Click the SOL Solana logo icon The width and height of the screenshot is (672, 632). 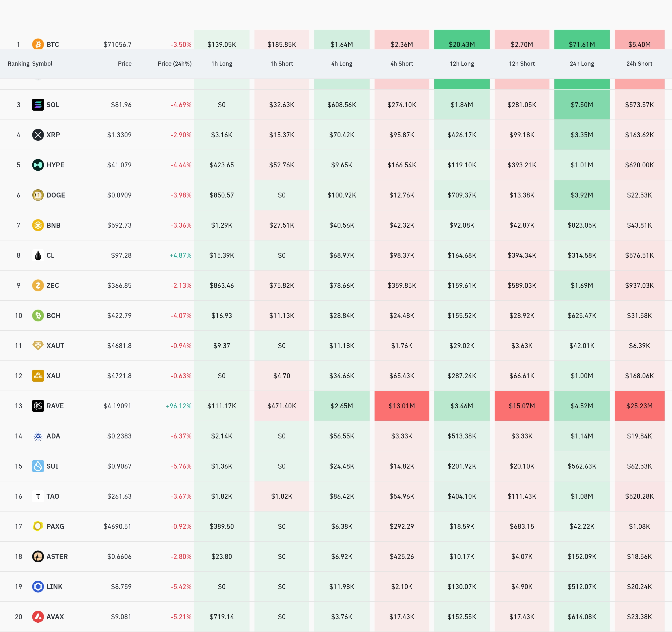(38, 105)
